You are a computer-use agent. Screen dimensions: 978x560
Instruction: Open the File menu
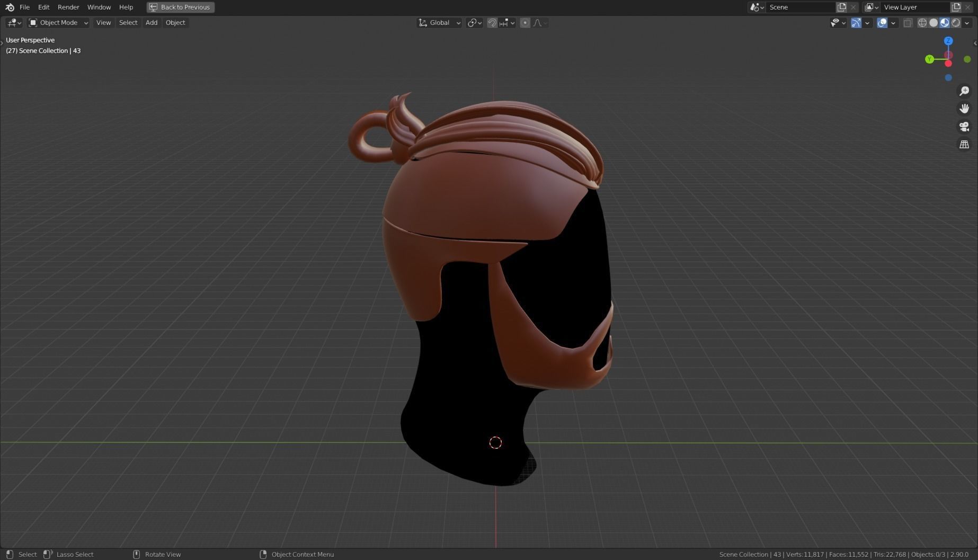24,7
